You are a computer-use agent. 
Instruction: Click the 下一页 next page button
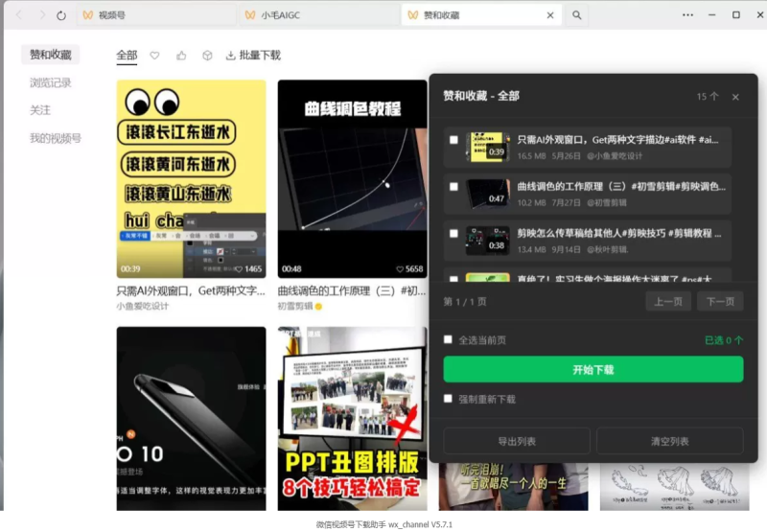click(x=720, y=301)
